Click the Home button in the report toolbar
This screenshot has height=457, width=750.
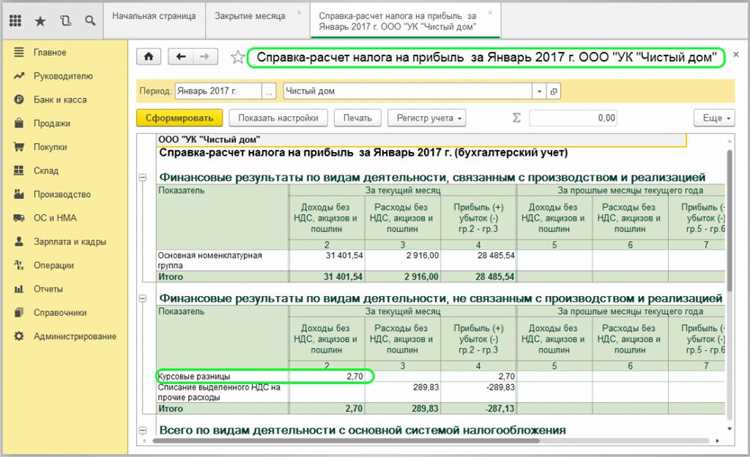pyautogui.click(x=149, y=57)
